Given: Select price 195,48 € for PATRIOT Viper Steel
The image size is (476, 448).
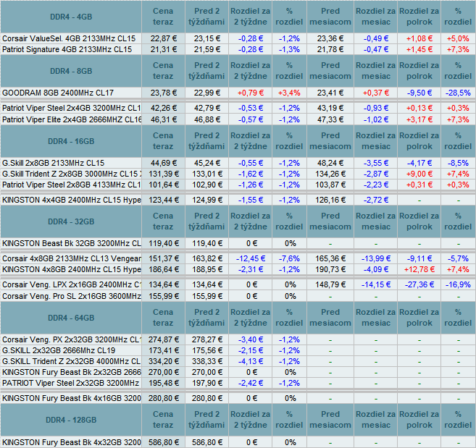Looking at the screenshot, I should 164,383.
